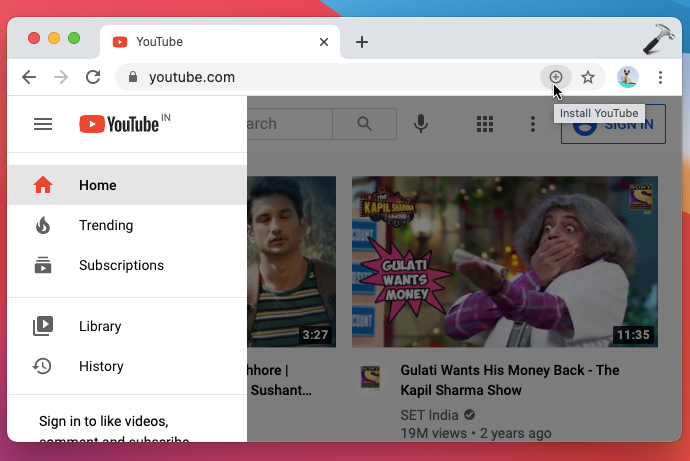Open History in the sidebar
690x461 pixels.
point(127,366)
